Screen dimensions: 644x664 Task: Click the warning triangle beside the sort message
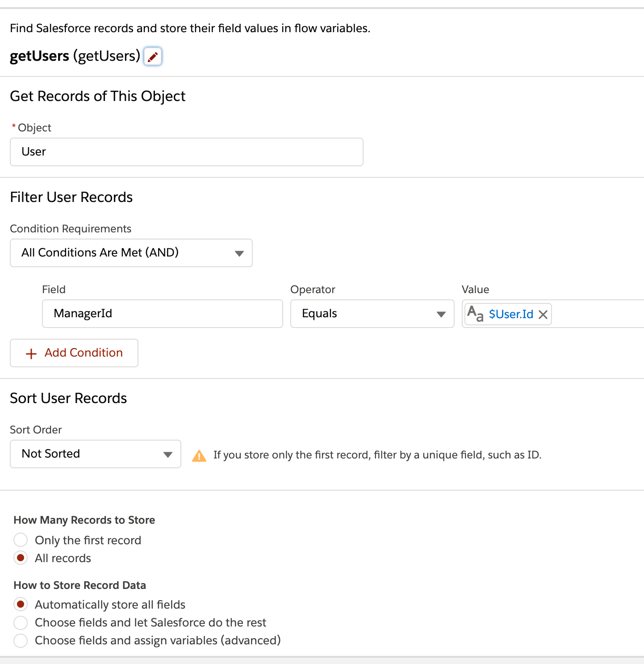coord(199,455)
